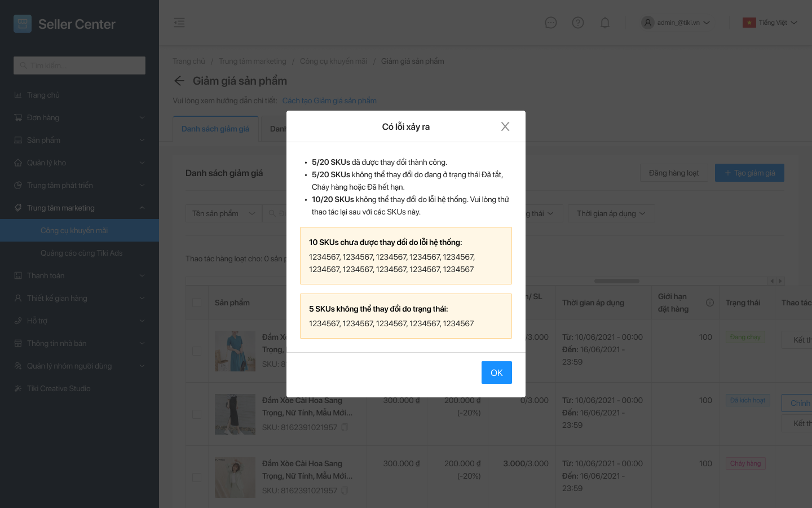Close the error dialog with the X icon

click(x=505, y=126)
